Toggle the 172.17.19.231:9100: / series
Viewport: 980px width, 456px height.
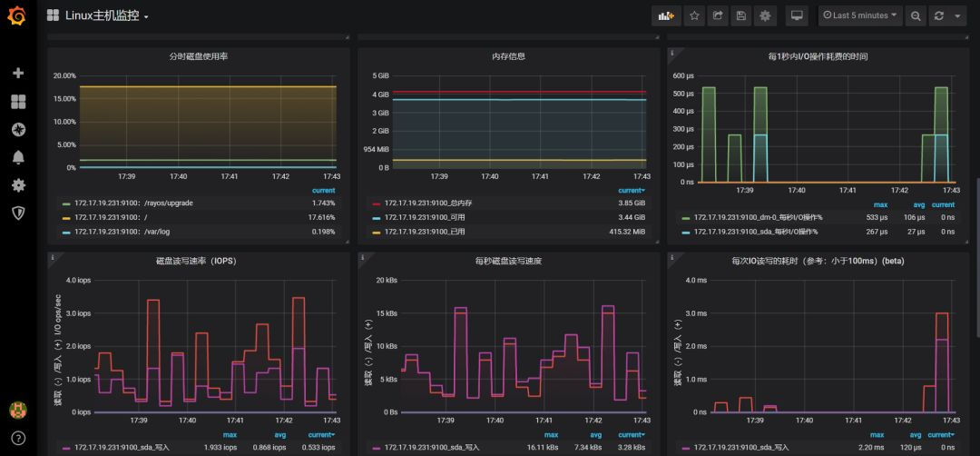point(112,217)
